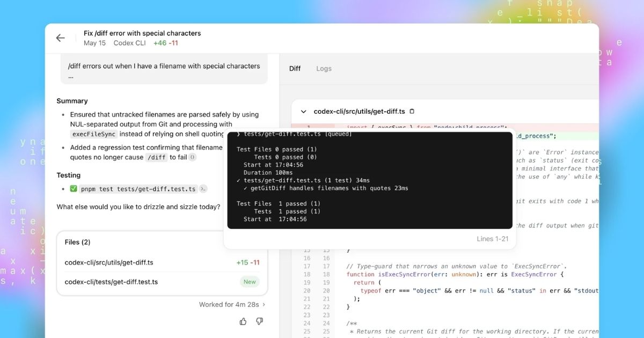The height and width of the screenshot is (338, 644).
Task: Click the terminal output popup
Action: [x=370, y=180]
